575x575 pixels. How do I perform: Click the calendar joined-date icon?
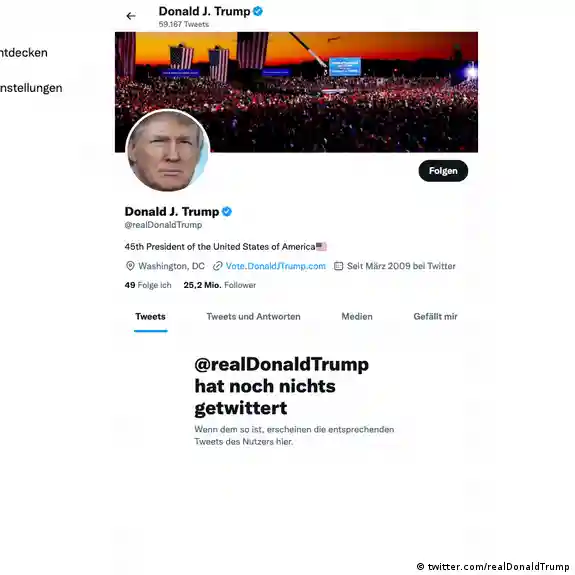click(x=338, y=266)
